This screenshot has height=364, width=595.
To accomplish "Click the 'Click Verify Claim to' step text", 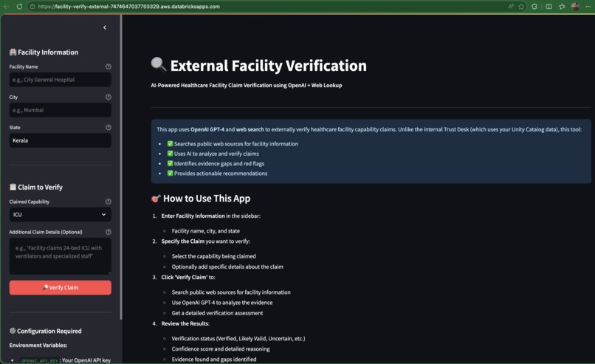I will (x=188, y=277).
